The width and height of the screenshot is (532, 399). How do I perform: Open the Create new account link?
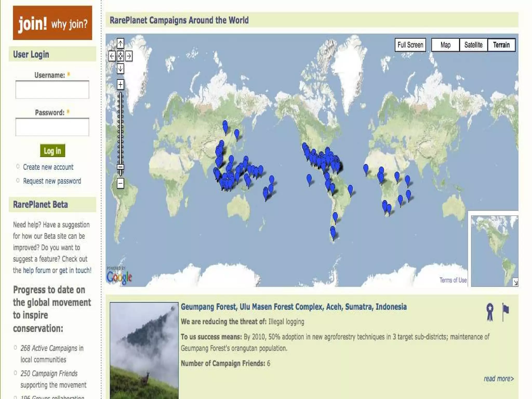tap(48, 167)
